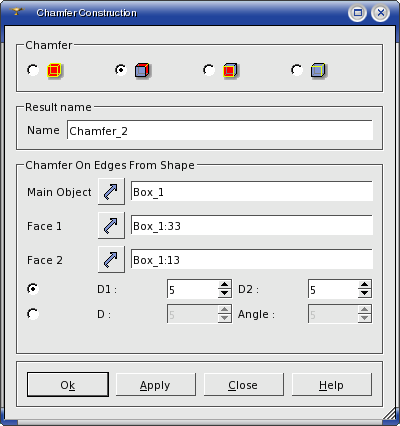Click the Name field containing Chamfer_2
This screenshot has width=400, height=426.
220,130
